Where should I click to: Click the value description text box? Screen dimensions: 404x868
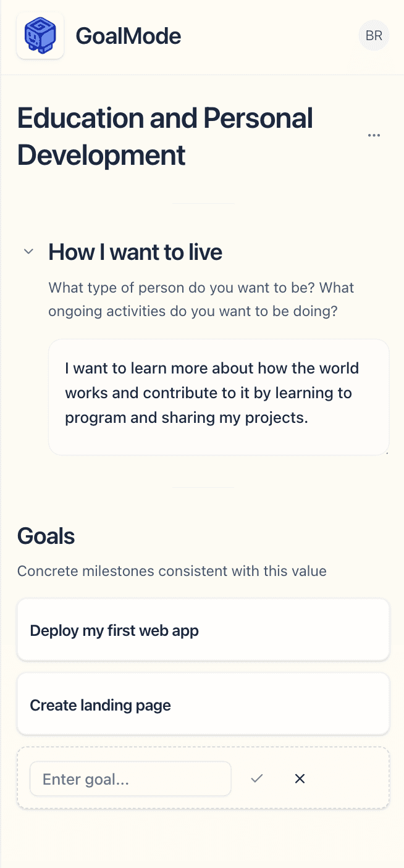[x=218, y=397]
